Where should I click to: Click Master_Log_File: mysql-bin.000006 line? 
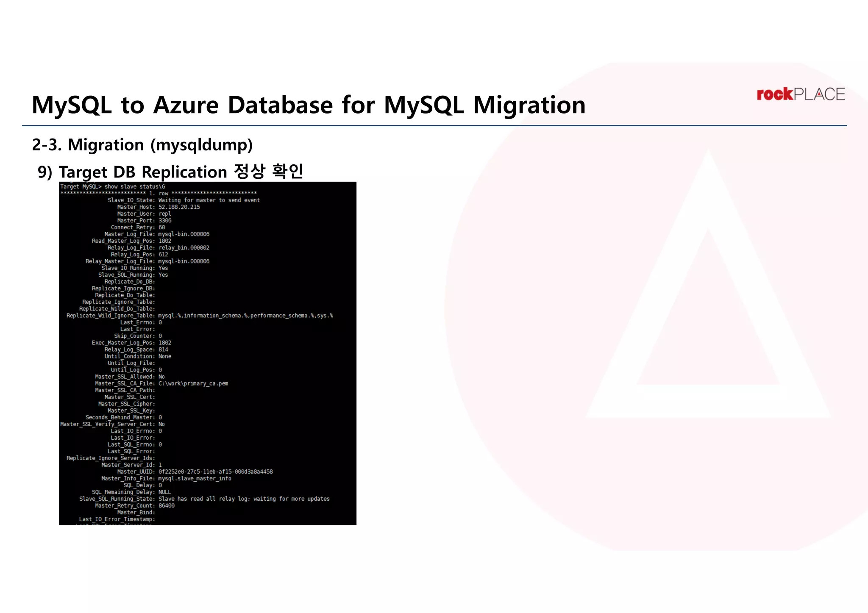pos(157,234)
